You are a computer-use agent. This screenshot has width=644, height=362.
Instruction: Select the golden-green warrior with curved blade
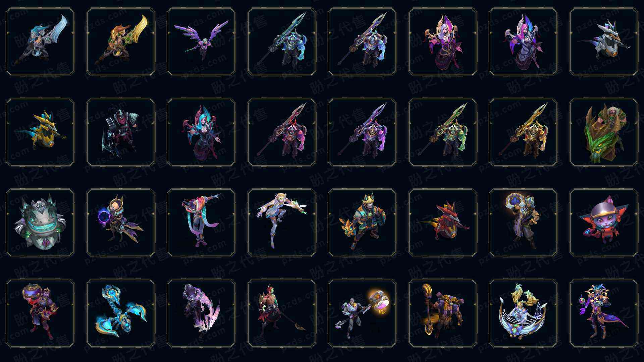[x=121, y=42]
